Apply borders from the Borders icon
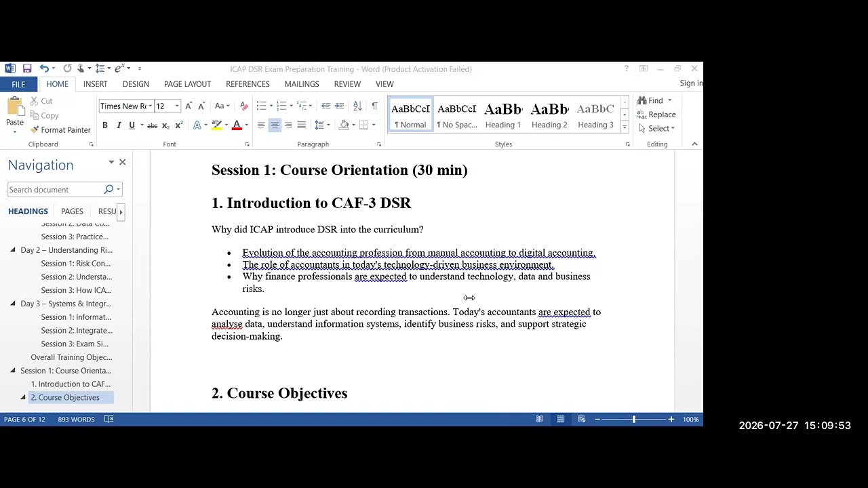This screenshot has width=868, height=488. pyautogui.click(x=363, y=125)
